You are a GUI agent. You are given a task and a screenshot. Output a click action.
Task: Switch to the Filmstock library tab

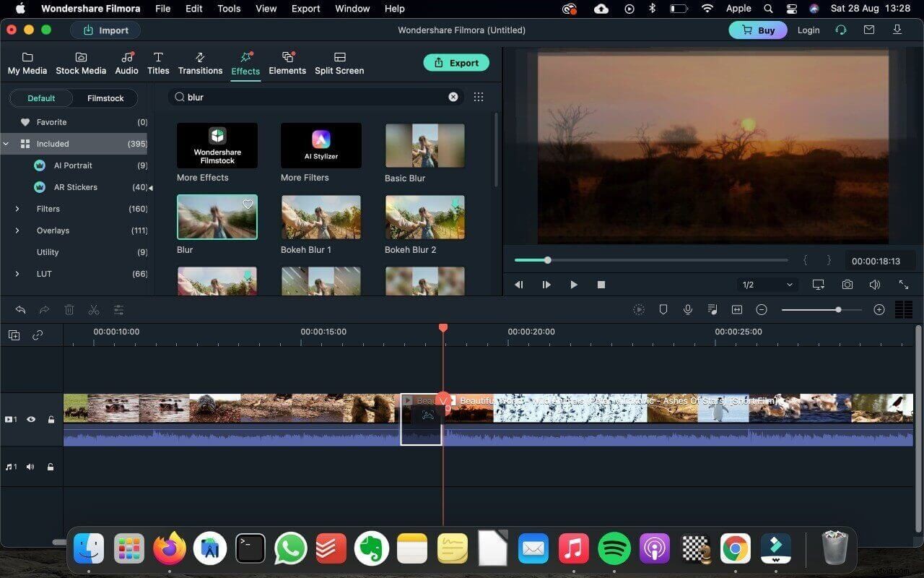[x=105, y=98]
